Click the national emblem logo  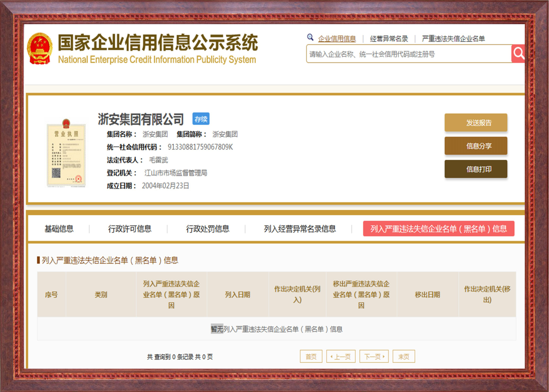40,48
